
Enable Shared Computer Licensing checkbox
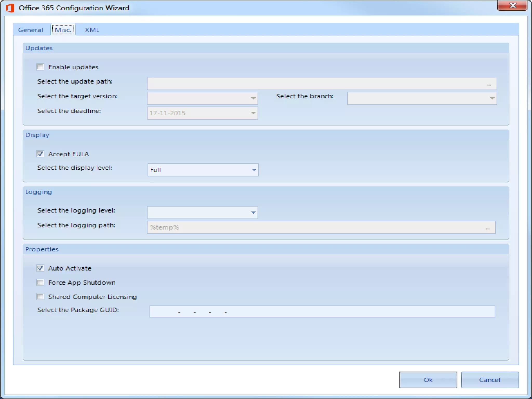coord(40,297)
